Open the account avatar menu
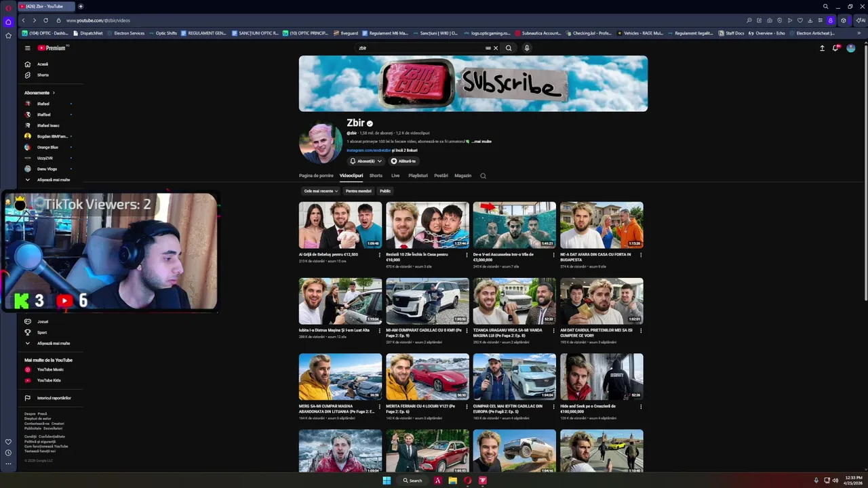868x488 pixels. tap(851, 48)
